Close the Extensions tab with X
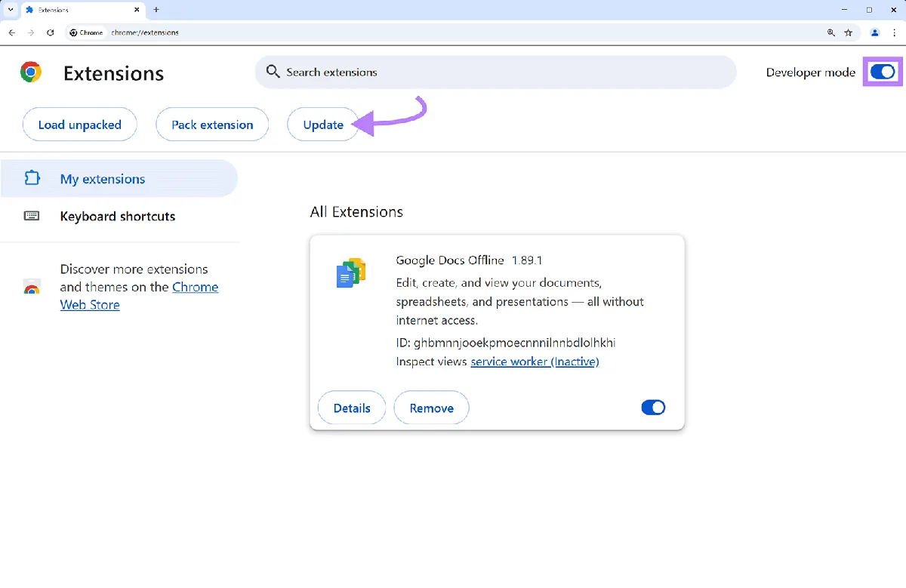This screenshot has width=906, height=588. [x=136, y=10]
